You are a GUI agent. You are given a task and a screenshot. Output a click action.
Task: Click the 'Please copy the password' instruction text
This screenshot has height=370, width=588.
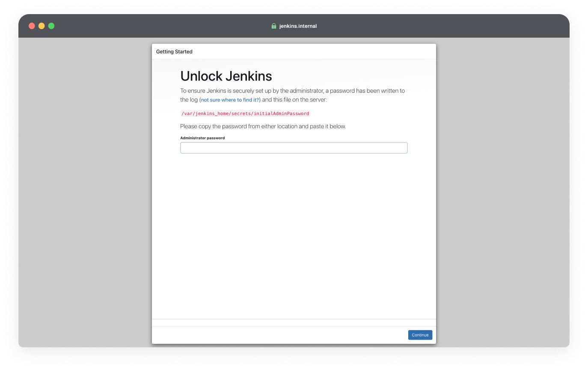click(263, 126)
